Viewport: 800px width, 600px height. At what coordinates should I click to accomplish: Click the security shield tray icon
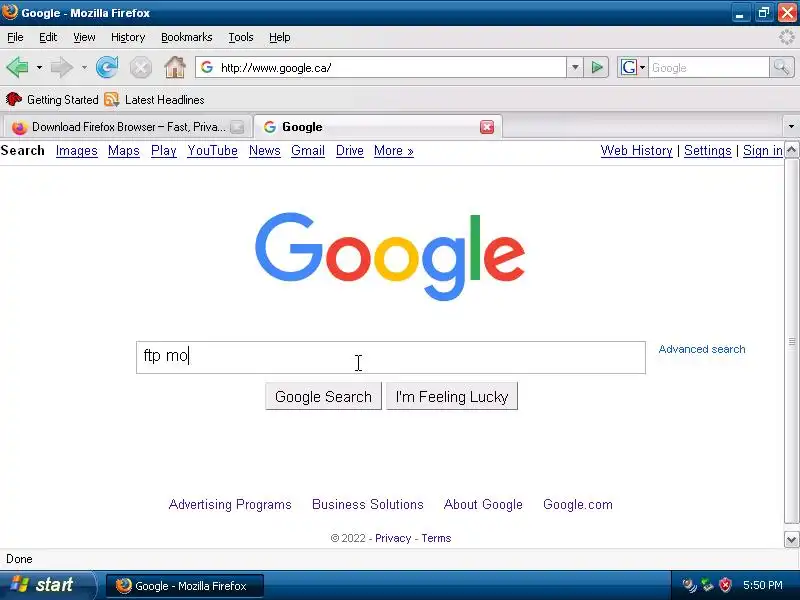[725, 585]
